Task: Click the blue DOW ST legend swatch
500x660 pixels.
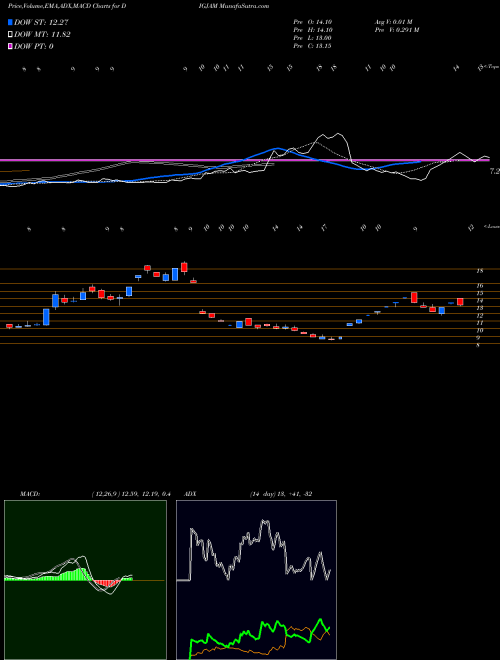Action: [x=10, y=22]
